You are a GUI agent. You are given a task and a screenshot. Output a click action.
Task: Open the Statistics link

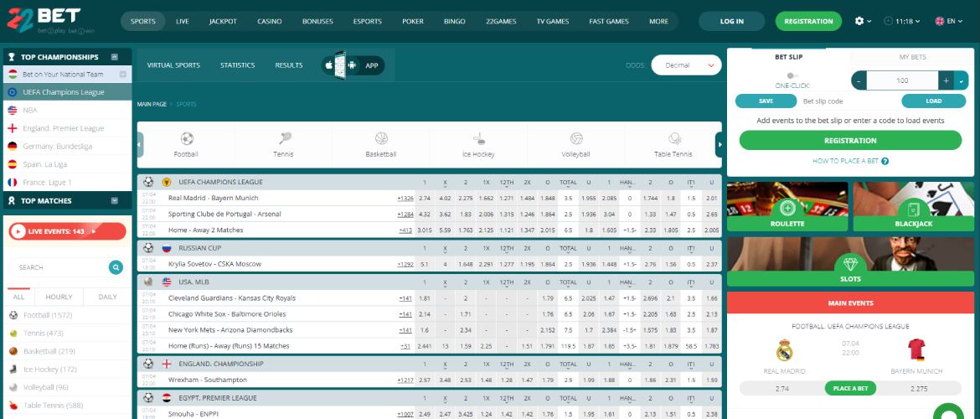coord(238,65)
